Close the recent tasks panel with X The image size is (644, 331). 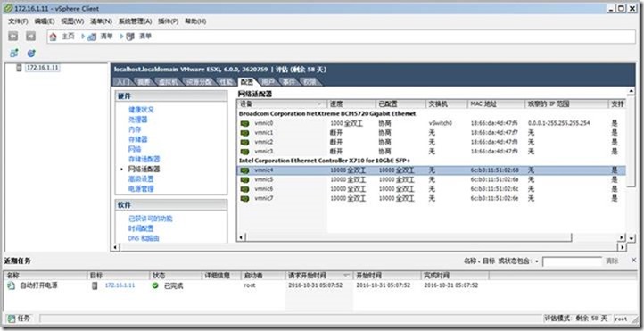(x=633, y=261)
